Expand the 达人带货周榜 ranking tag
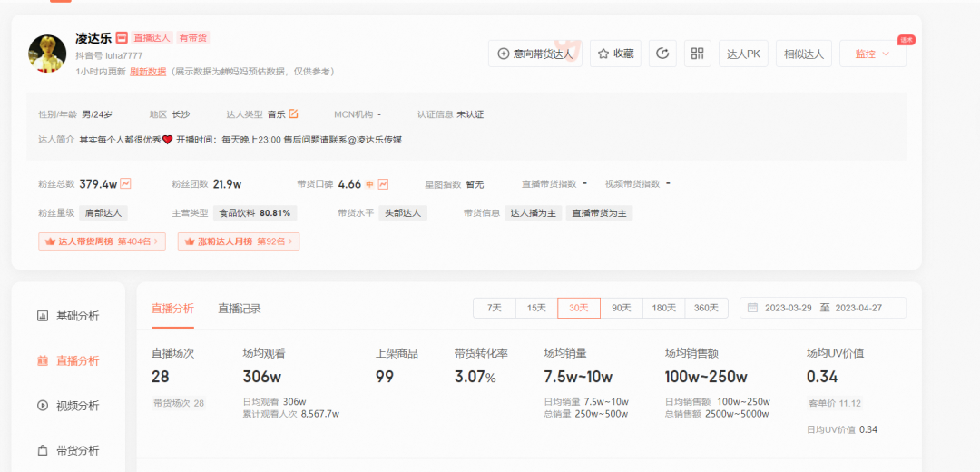980x472 pixels. (x=102, y=241)
